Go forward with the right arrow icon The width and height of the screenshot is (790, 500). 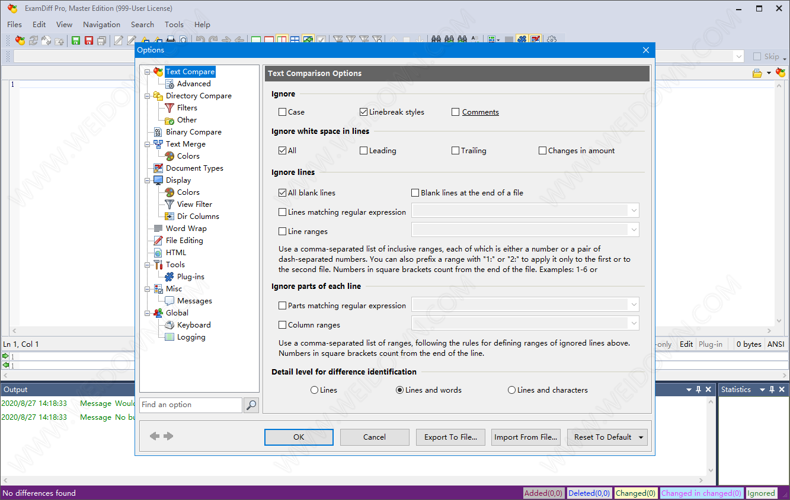168,436
